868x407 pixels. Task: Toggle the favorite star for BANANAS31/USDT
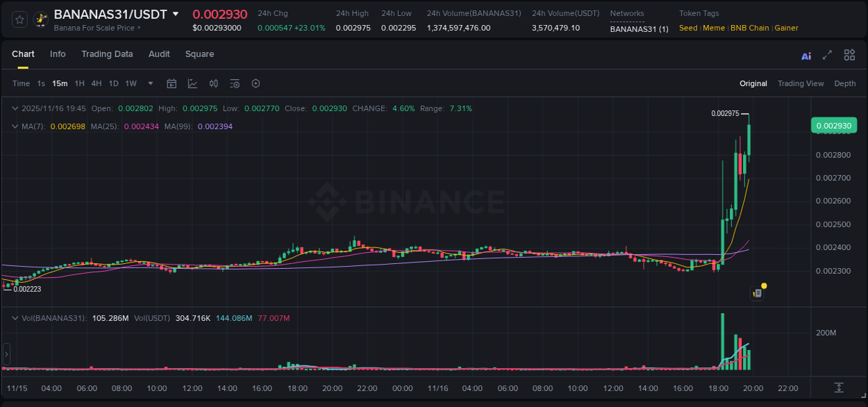pos(19,19)
